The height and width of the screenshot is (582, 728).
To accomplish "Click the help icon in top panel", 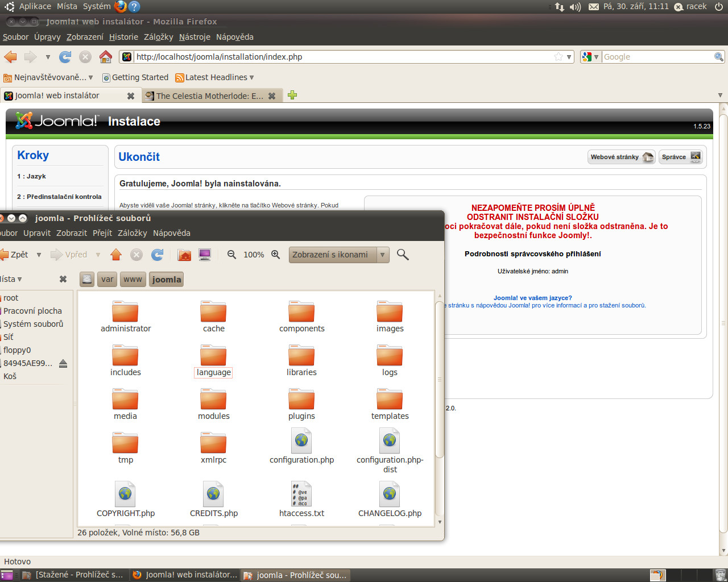I will 134,7.
